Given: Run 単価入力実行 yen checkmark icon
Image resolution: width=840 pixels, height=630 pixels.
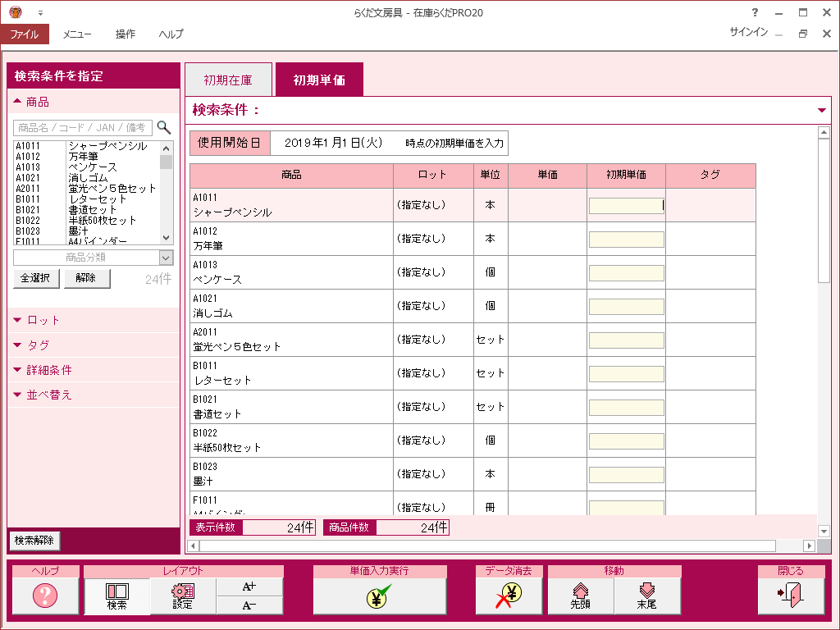Looking at the screenshot, I should [379, 596].
